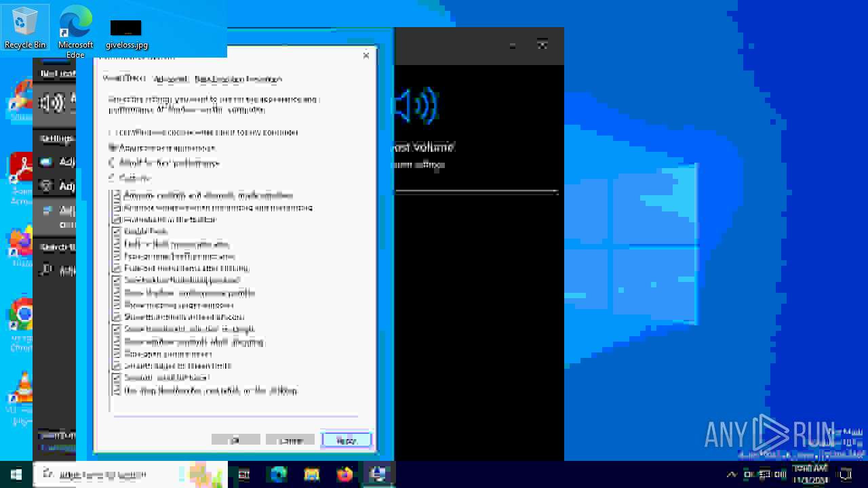Screen dimensions: 868x488
Task: Open the taskbar clock and date
Action: tap(810, 474)
